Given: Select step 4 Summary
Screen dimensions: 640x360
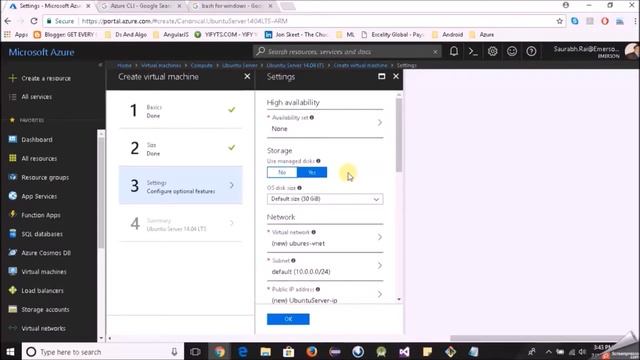Looking at the screenshot, I should (x=180, y=224).
